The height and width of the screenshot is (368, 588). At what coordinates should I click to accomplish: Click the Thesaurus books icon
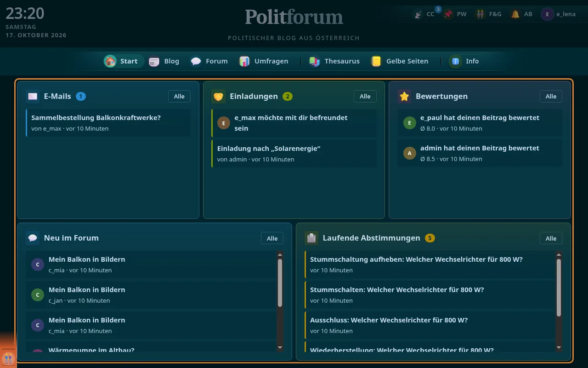click(x=315, y=61)
